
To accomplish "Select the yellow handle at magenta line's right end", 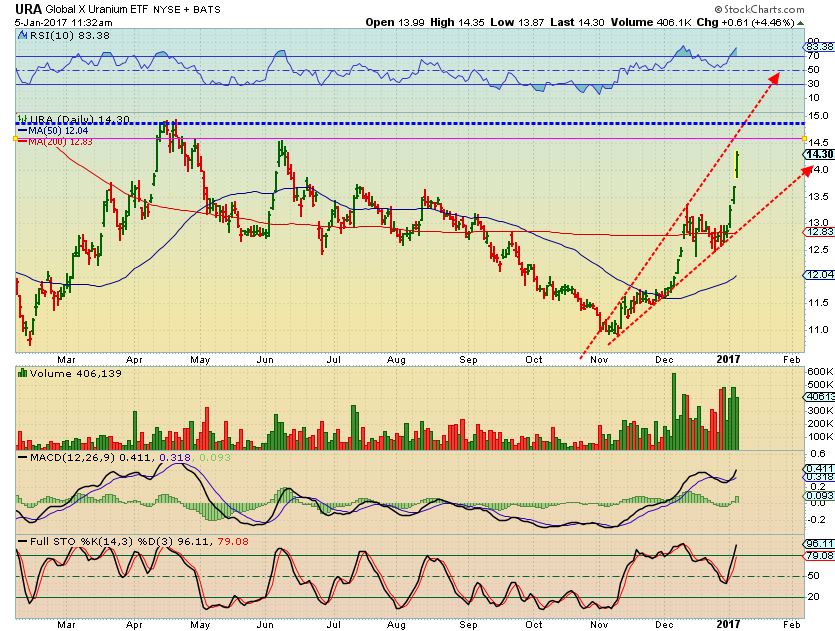I will click(805, 138).
